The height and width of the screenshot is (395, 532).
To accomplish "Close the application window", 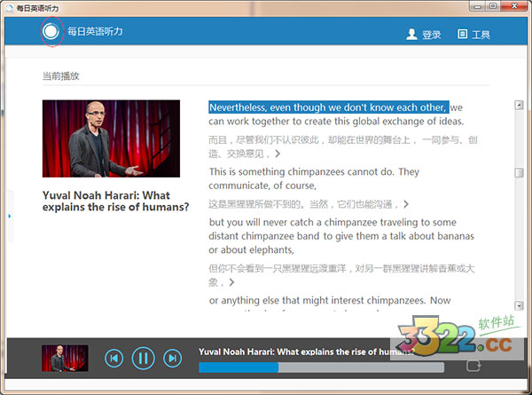I will point(514,6).
